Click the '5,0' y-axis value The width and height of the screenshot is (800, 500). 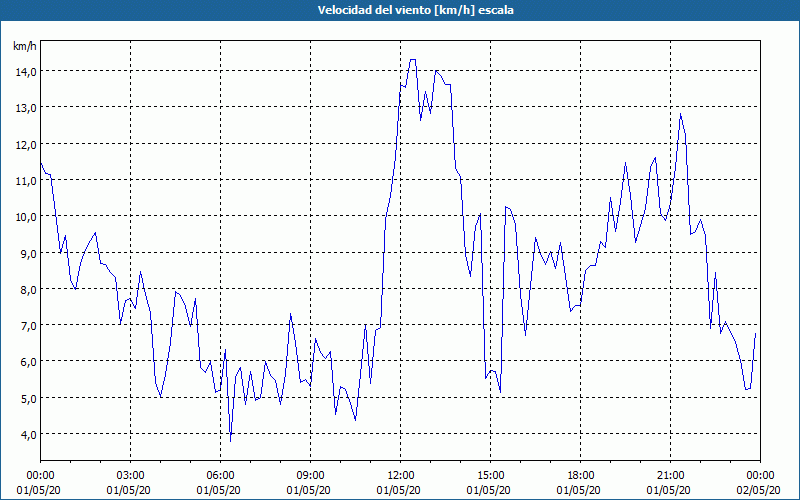pos(28,398)
